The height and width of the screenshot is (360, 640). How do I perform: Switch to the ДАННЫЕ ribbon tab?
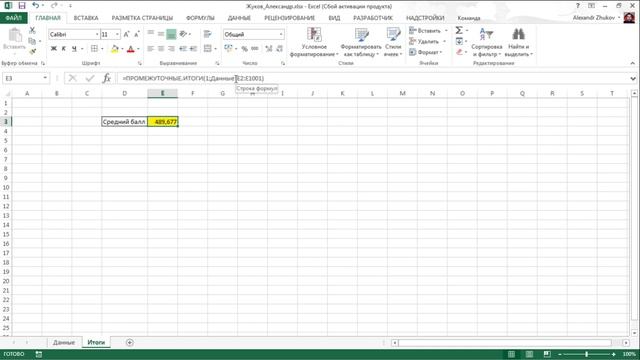[239, 18]
